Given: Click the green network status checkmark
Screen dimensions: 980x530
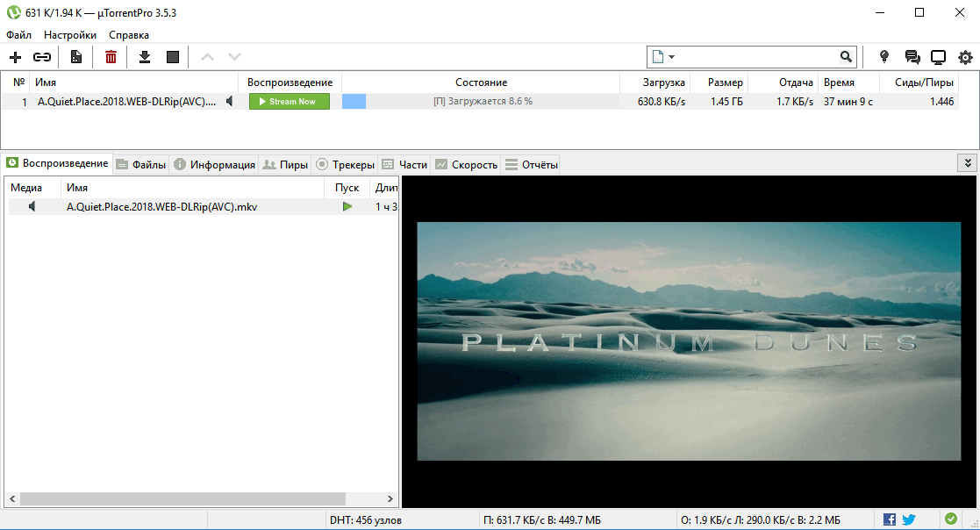Looking at the screenshot, I should (x=951, y=519).
